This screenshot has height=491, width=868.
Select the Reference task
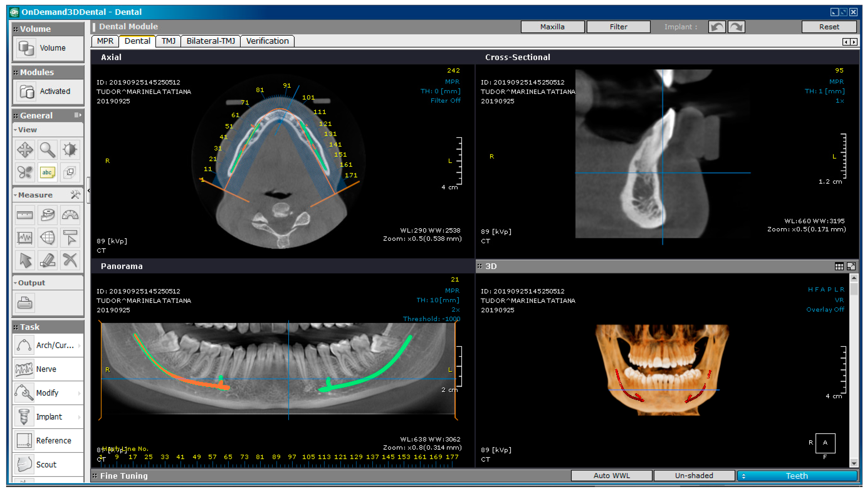[x=48, y=441]
